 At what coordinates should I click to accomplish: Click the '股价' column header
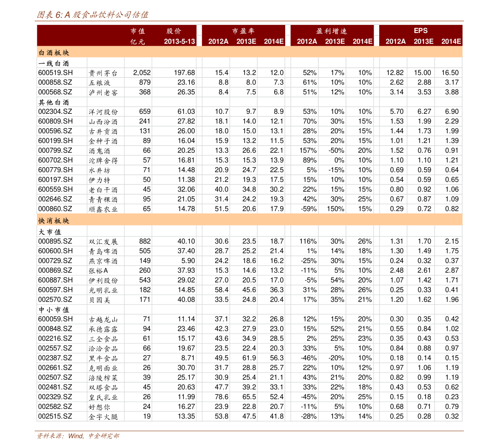tap(174, 31)
